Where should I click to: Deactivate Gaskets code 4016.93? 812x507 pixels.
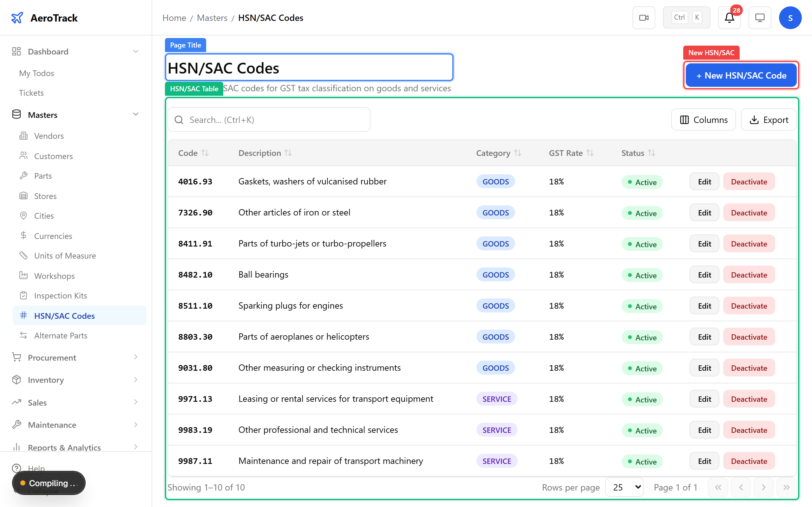749,181
